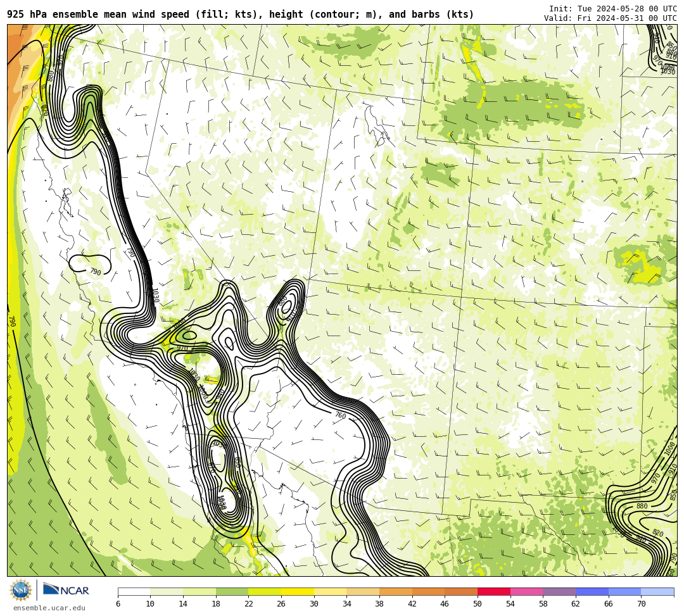Click the colorbar tick label '46'
Viewport: 684px width, 616px height.
[x=445, y=604]
